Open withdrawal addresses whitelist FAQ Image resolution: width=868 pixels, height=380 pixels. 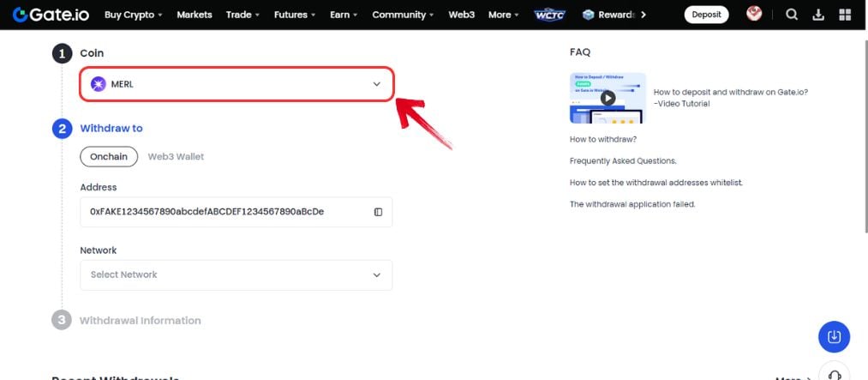point(656,182)
